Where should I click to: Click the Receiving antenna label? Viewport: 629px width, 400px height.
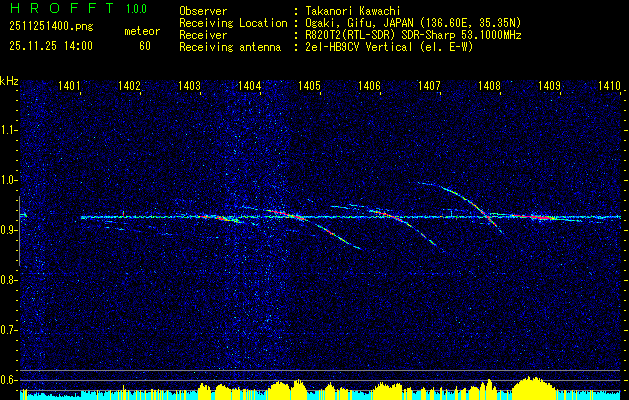point(230,47)
